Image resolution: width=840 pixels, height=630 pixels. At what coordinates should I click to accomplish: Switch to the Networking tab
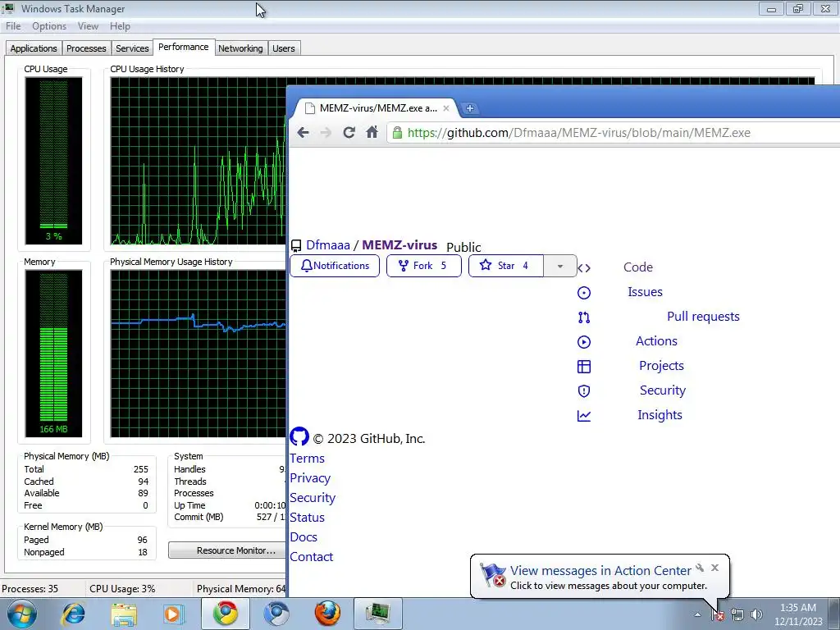pyautogui.click(x=240, y=48)
